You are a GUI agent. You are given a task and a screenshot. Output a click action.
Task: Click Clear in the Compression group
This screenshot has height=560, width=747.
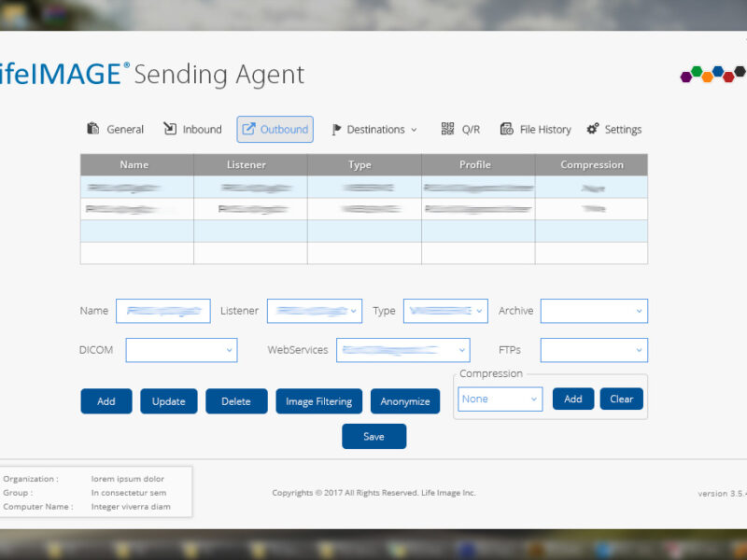pyautogui.click(x=622, y=399)
